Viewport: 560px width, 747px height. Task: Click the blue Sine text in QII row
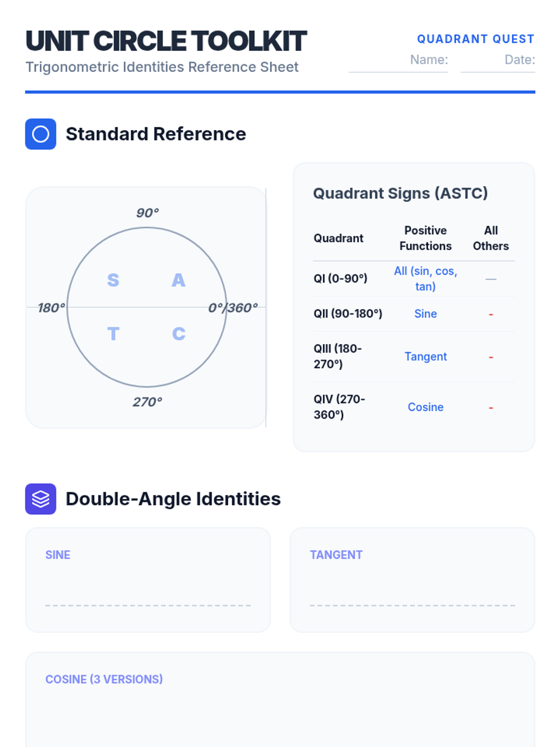click(x=425, y=314)
